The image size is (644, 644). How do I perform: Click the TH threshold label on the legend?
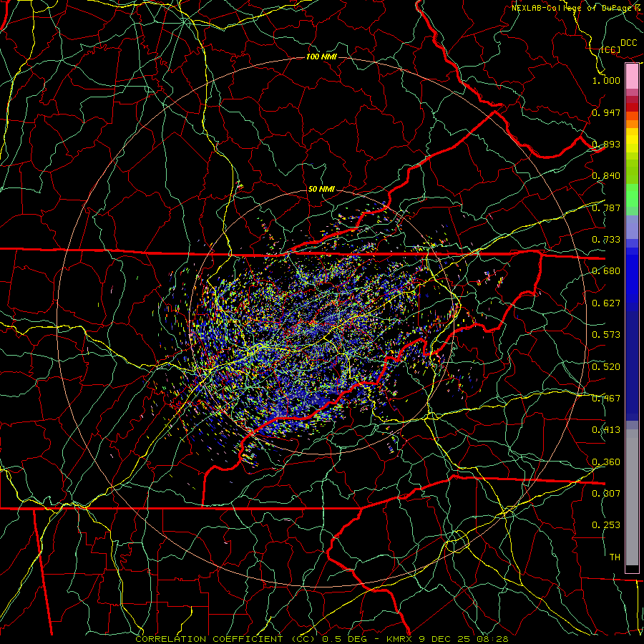point(615,557)
